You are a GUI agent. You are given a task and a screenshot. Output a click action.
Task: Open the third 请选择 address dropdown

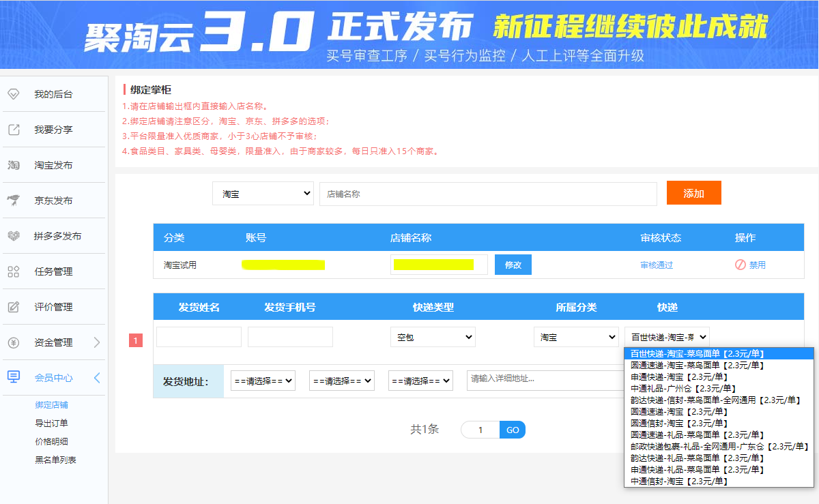point(420,381)
